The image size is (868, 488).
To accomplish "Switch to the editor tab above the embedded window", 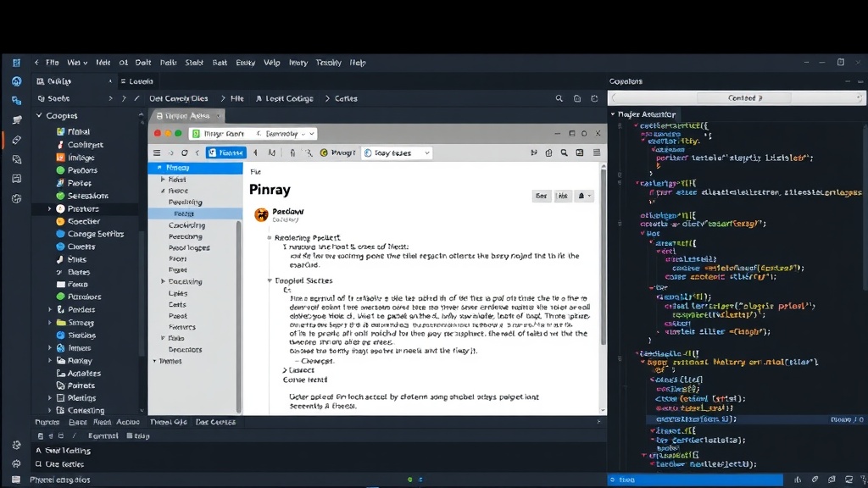I will (x=187, y=115).
